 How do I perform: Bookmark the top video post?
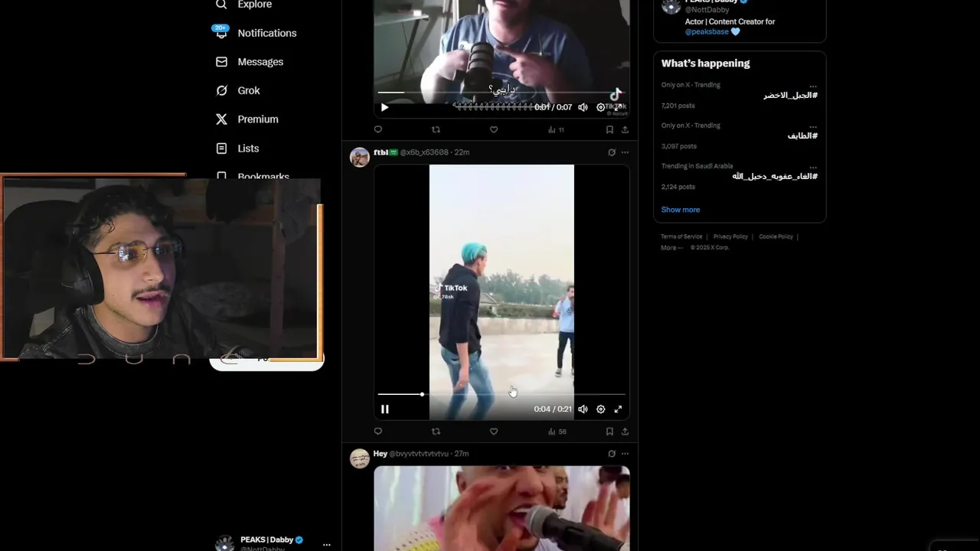click(x=609, y=130)
